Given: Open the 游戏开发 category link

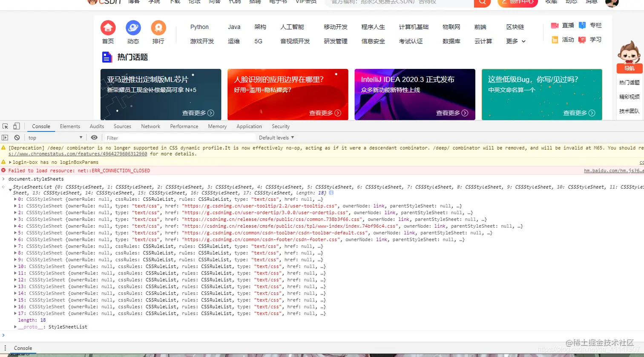Looking at the screenshot, I should [x=202, y=41].
